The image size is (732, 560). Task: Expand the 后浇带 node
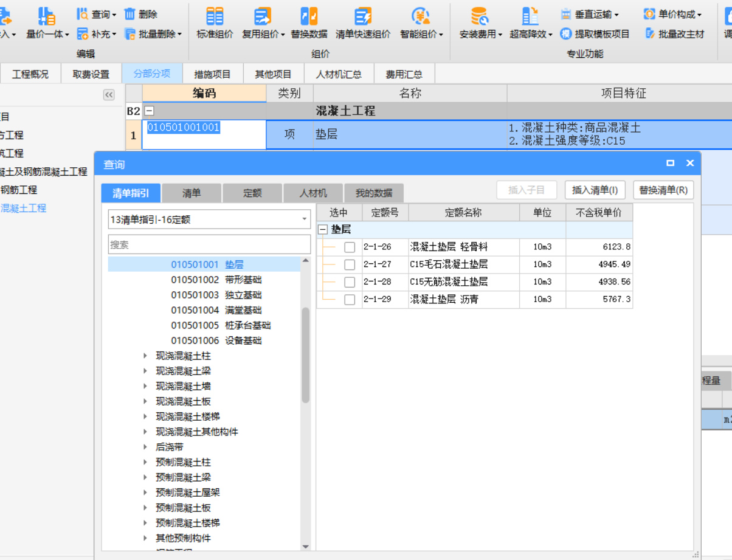(x=145, y=447)
